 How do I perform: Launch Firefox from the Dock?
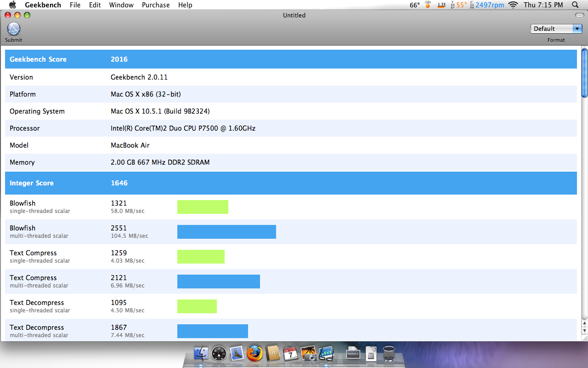(254, 353)
